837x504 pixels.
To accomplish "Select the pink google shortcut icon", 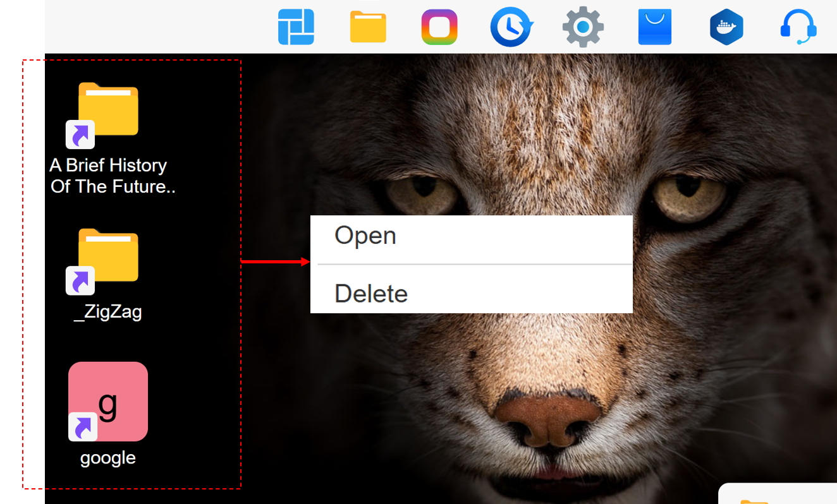I will (107, 402).
